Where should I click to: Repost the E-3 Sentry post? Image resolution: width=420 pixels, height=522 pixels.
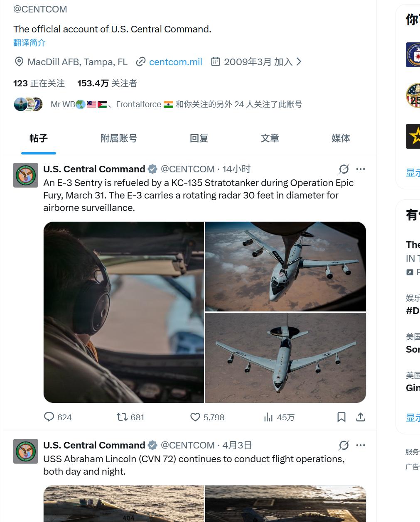coord(122,417)
